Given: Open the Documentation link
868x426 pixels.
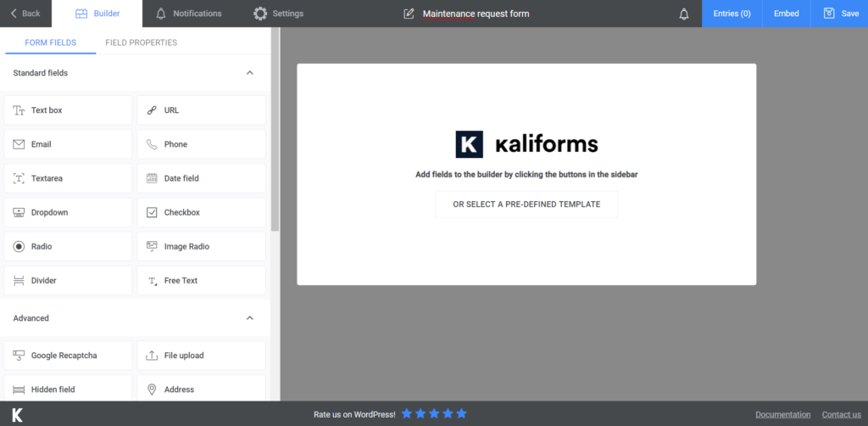Looking at the screenshot, I should [782, 414].
